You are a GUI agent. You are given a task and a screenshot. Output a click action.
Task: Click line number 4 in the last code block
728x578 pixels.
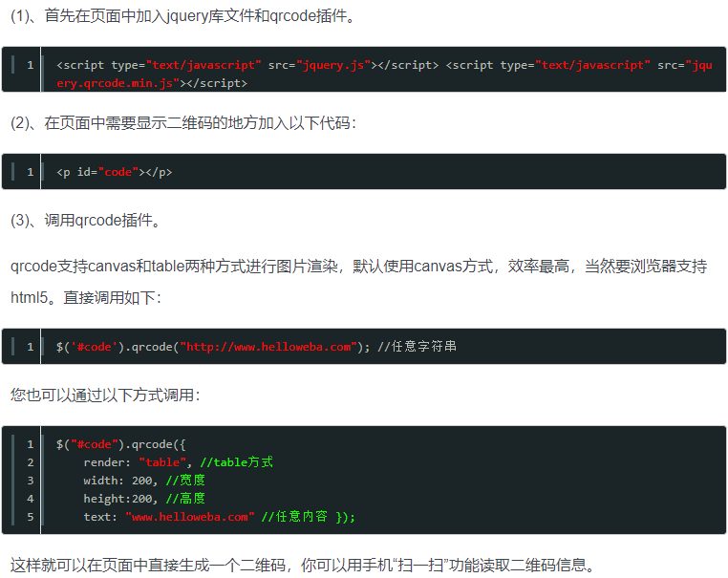click(x=31, y=499)
